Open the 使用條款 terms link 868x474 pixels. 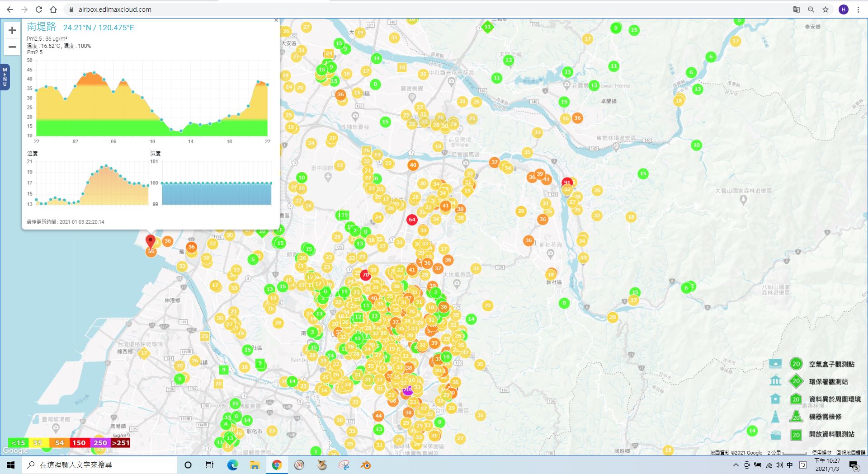(x=821, y=452)
